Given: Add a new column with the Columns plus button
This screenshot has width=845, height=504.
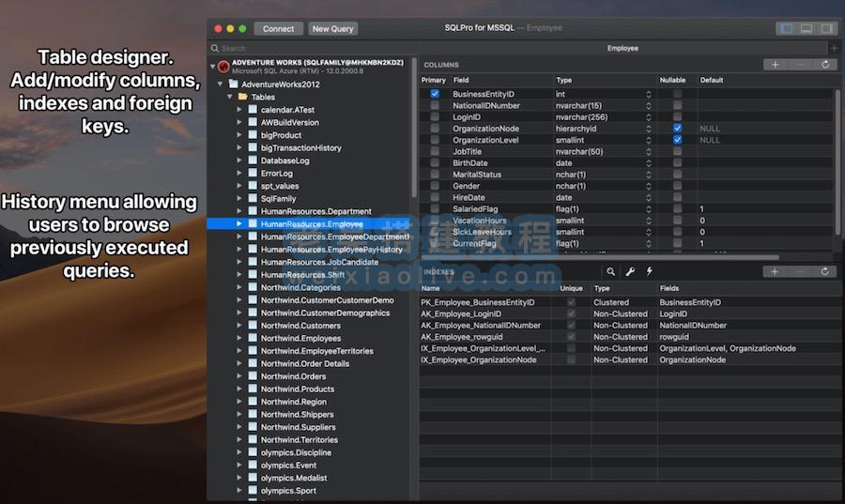Looking at the screenshot, I should pos(775,65).
